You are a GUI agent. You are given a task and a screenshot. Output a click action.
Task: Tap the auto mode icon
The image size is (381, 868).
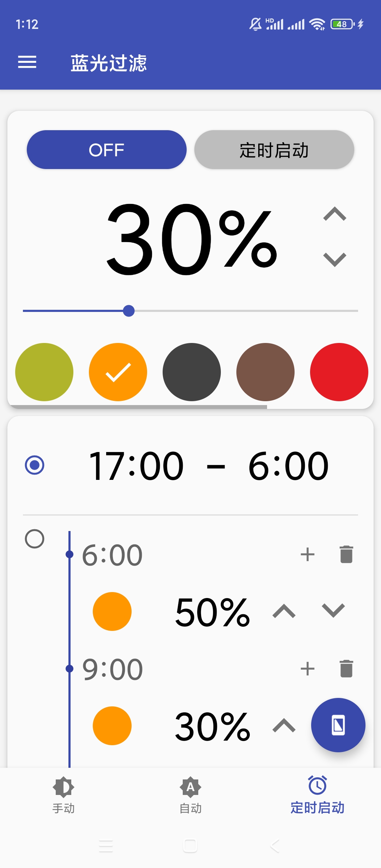[190, 787]
